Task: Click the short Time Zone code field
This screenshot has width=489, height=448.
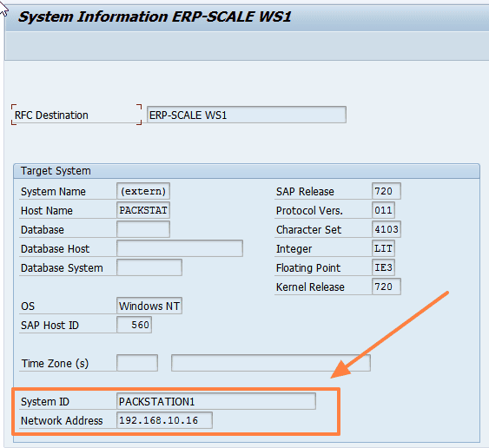Action: point(137,363)
